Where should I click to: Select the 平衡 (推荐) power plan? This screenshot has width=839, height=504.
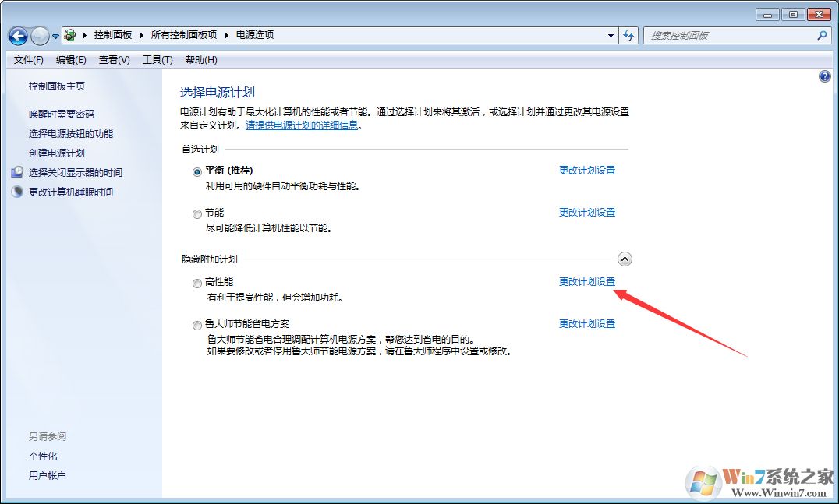[196, 171]
